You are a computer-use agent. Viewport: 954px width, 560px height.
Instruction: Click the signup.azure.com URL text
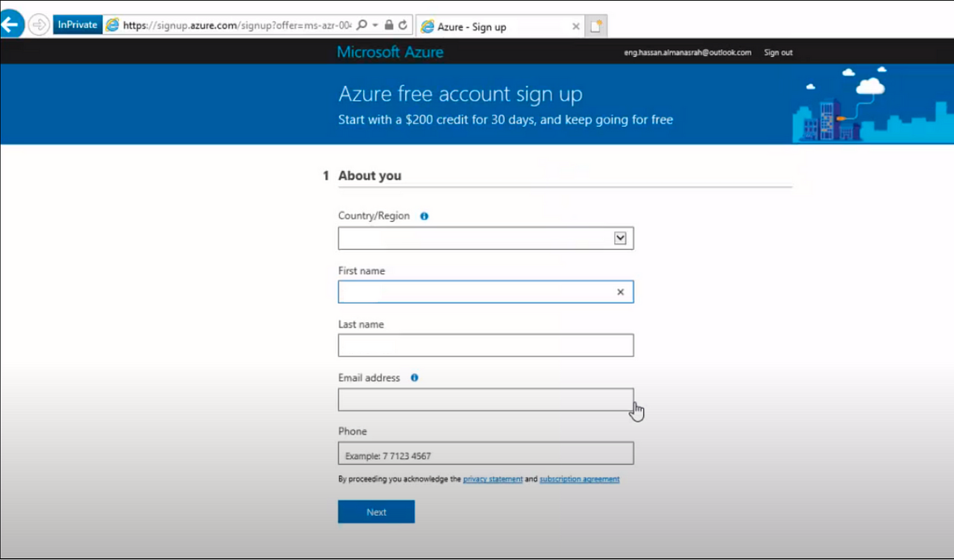pyautogui.click(x=237, y=25)
